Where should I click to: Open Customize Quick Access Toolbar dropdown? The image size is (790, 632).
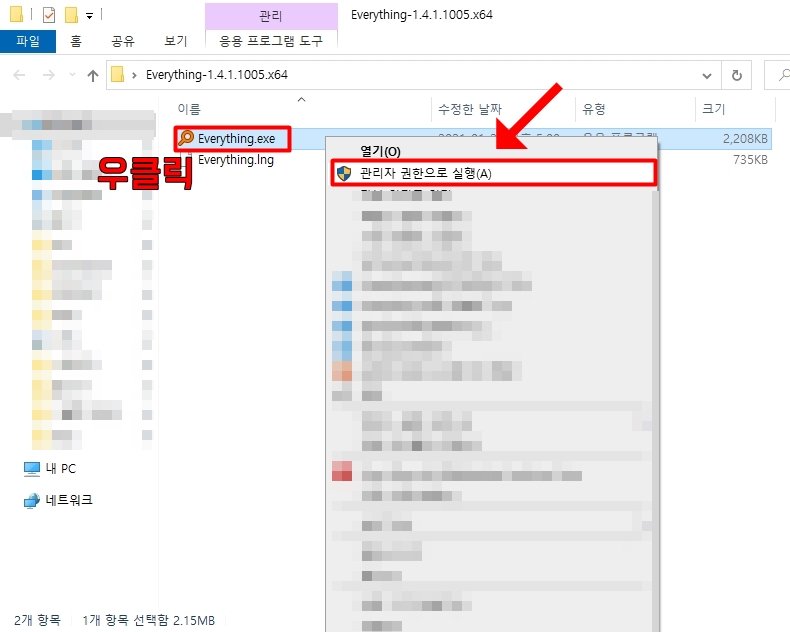(x=89, y=16)
